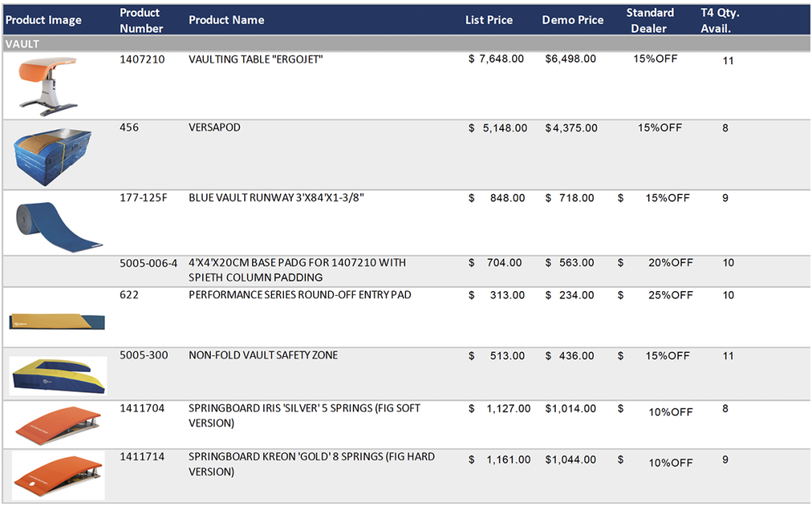Select the 25%OFF dealer discount cell
The height and width of the screenshot is (506, 812).
click(x=668, y=295)
